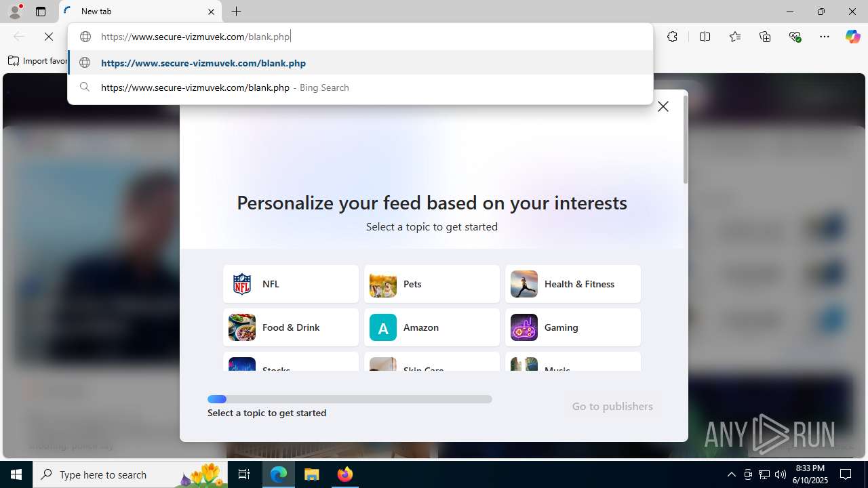Select the Gaming topic card
868x488 pixels.
point(573,327)
